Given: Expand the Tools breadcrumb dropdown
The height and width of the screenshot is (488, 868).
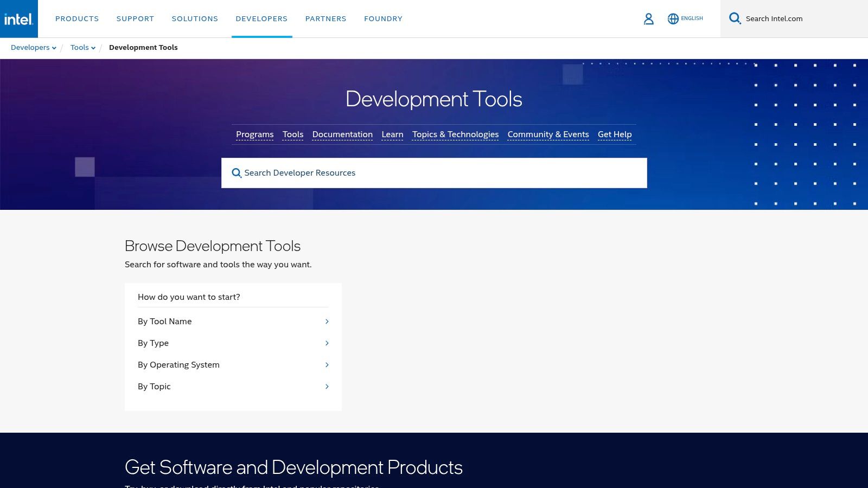Looking at the screenshot, I should (x=83, y=48).
